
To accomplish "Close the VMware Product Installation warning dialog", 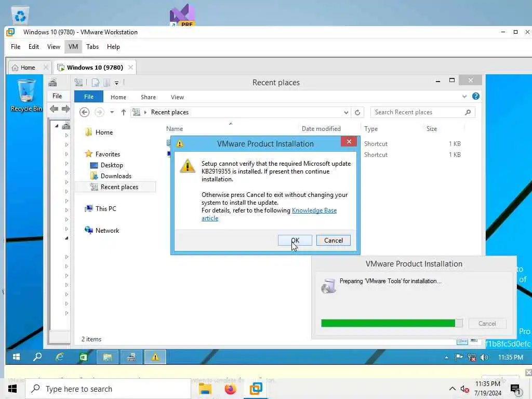I will pos(349,141).
